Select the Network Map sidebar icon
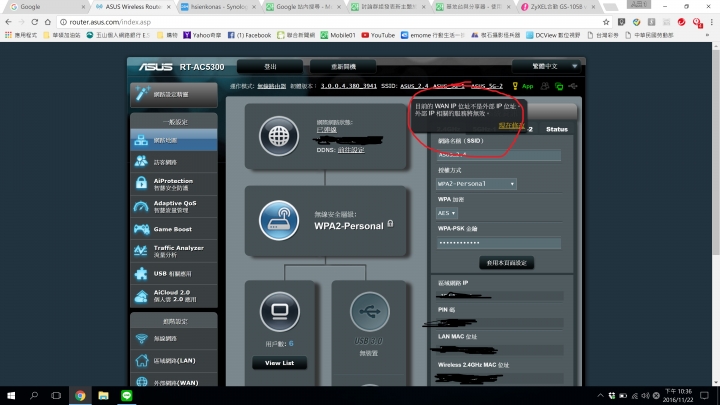 141,140
